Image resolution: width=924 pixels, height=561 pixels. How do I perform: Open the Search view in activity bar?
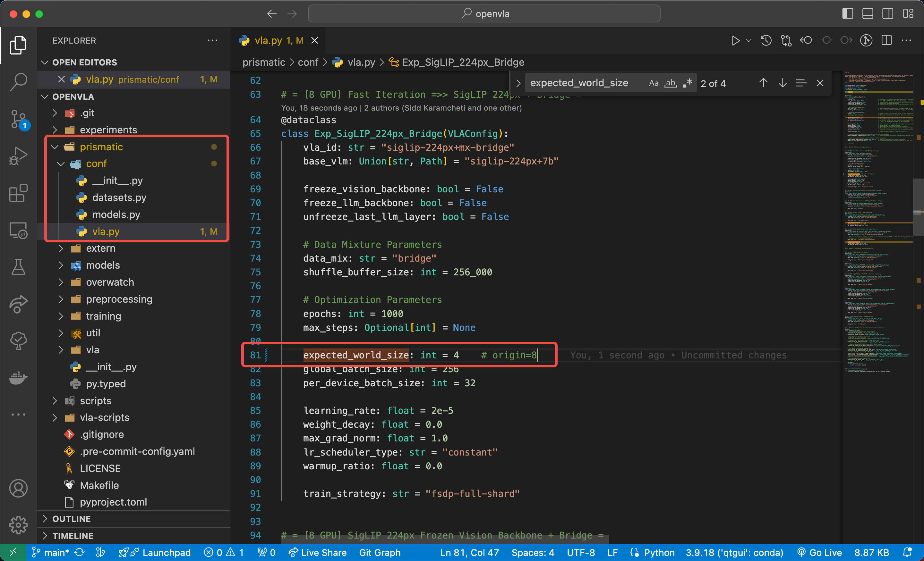(x=18, y=81)
